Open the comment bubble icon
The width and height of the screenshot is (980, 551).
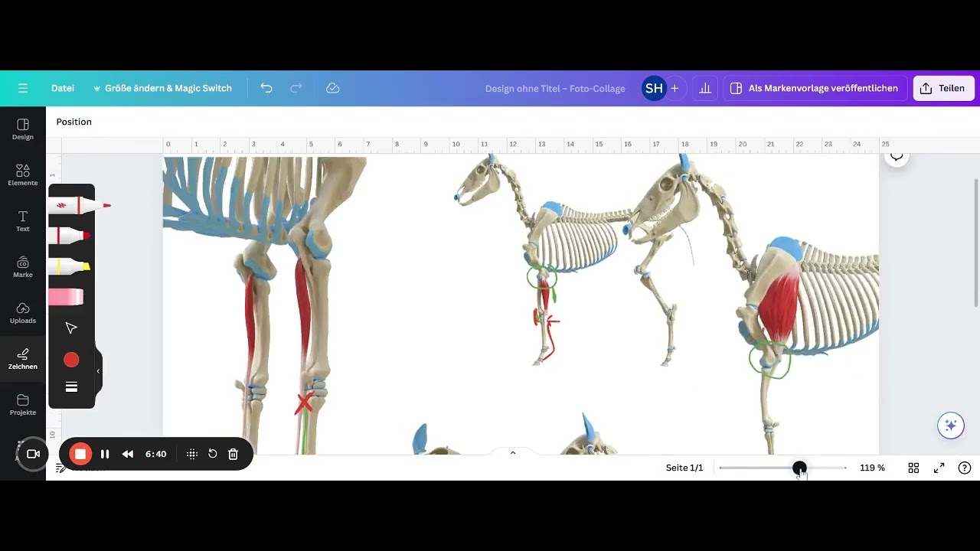pyautogui.click(x=897, y=156)
